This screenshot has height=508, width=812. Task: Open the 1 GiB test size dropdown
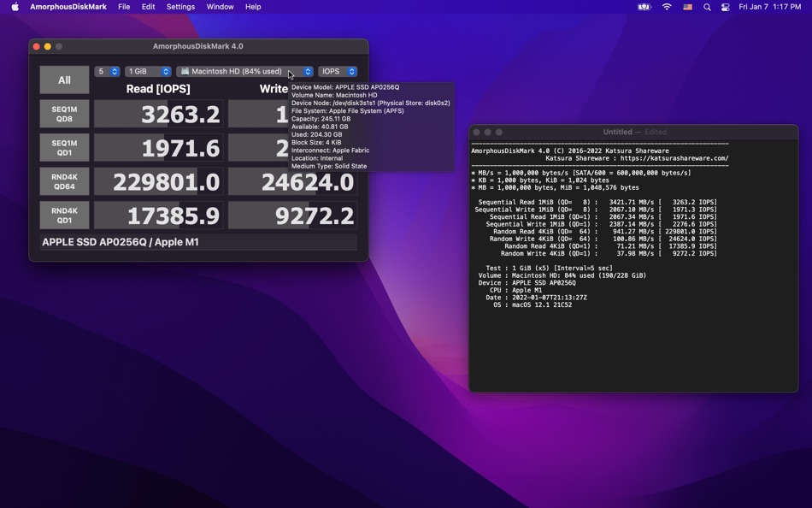148,72
